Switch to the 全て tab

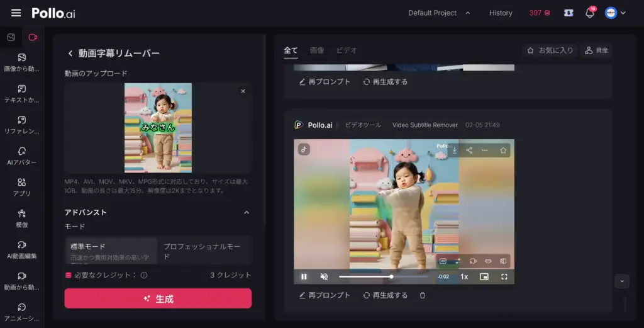pyautogui.click(x=291, y=50)
